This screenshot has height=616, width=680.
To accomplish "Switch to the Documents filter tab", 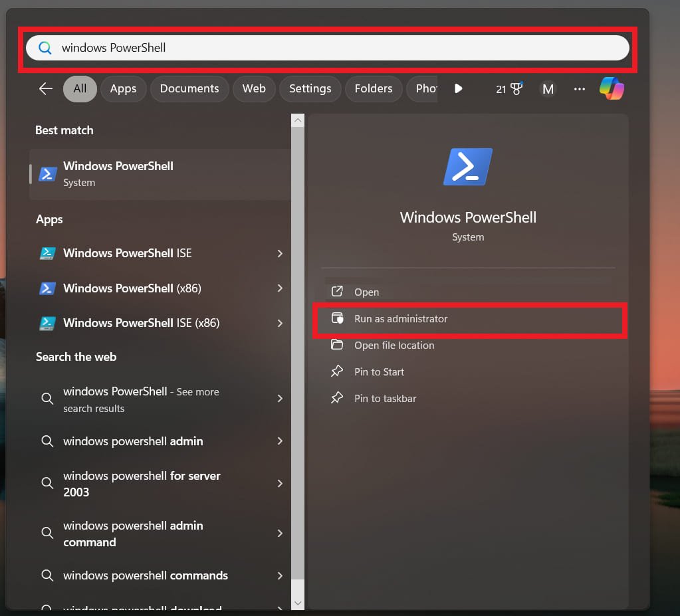I will coord(189,88).
